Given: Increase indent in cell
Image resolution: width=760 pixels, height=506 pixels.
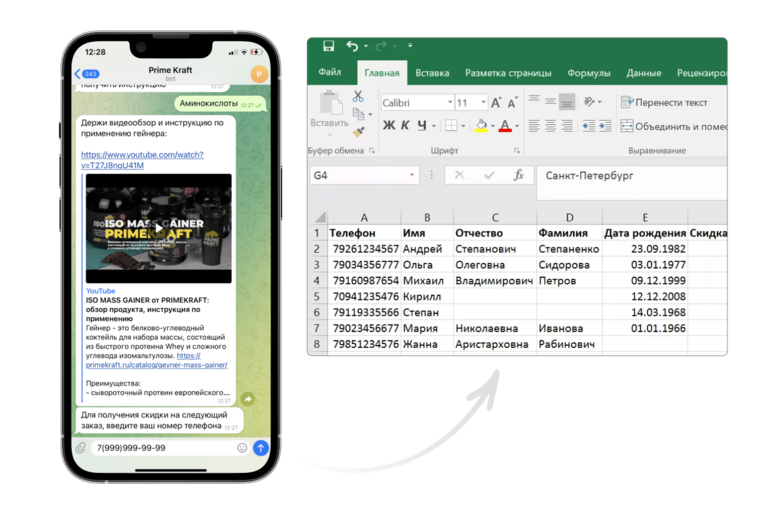Looking at the screenshot, I should tap(605, 126).
